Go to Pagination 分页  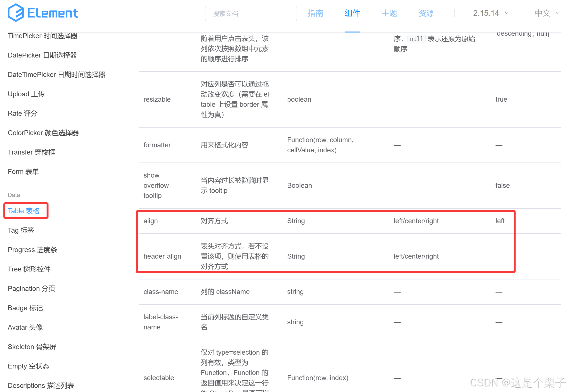coord(32,289)
